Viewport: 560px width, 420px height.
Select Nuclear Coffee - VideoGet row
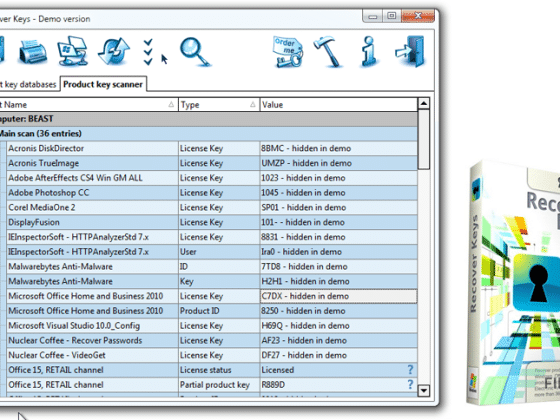pos(212,355)
